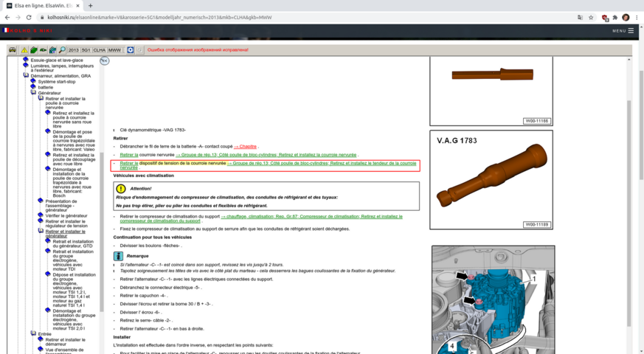The image size is (644, 354).
Task: Open the green book toolbar icon
Action: point(34,50)
